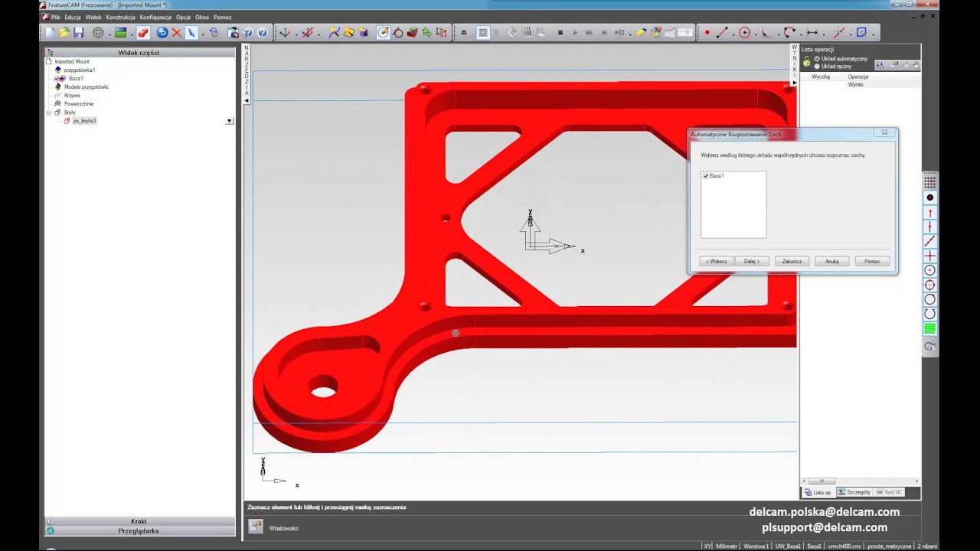
Task: Click the Lista operacji horizontal scrollbar
Action: [861, 481]
